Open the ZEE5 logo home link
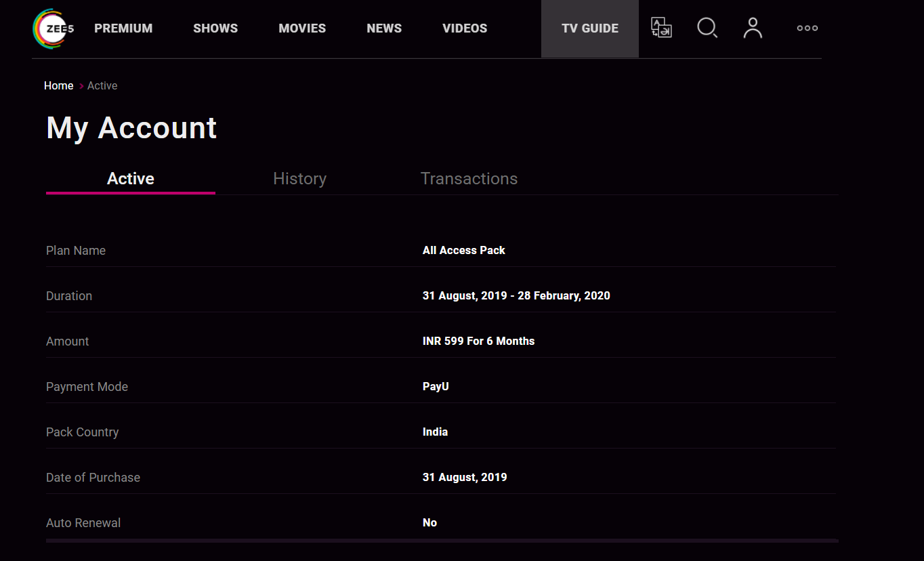924x561 pixels. point(53,28)
